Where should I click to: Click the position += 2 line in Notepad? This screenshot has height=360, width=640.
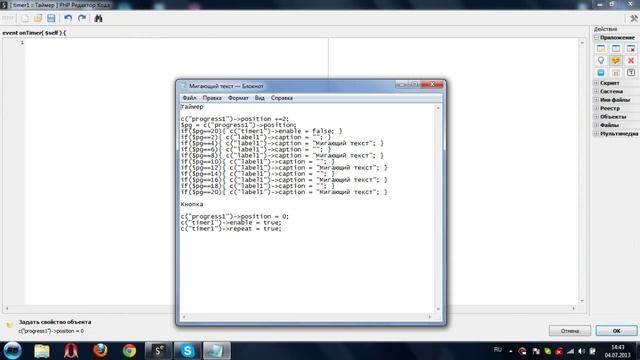[235, 119]
